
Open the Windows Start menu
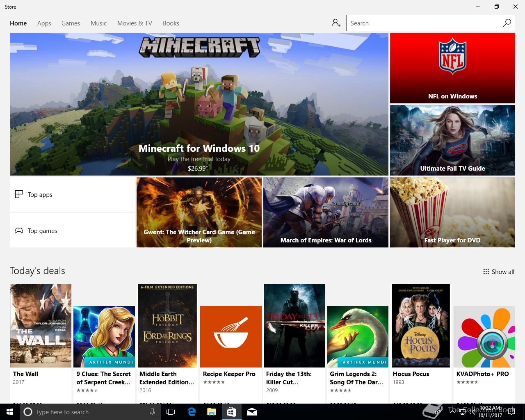(9, 412)
